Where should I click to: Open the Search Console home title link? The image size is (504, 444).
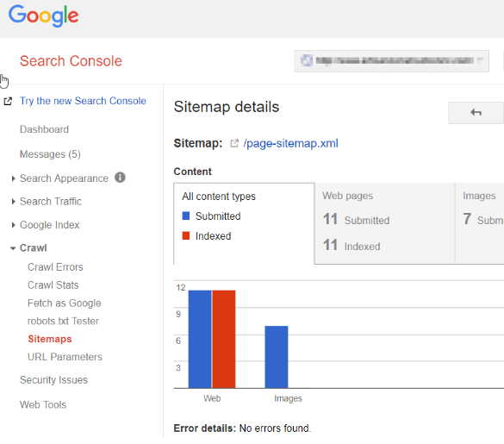point(71,61)
